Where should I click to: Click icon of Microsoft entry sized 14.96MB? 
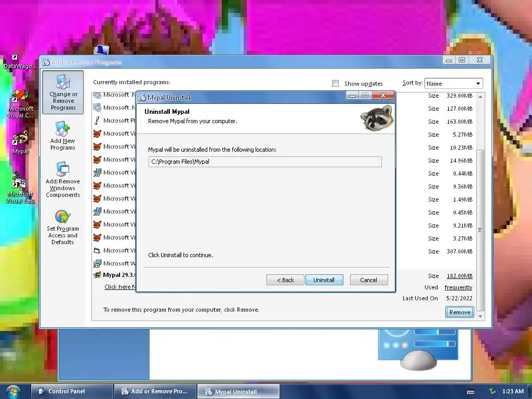click(x=97, y=159)
